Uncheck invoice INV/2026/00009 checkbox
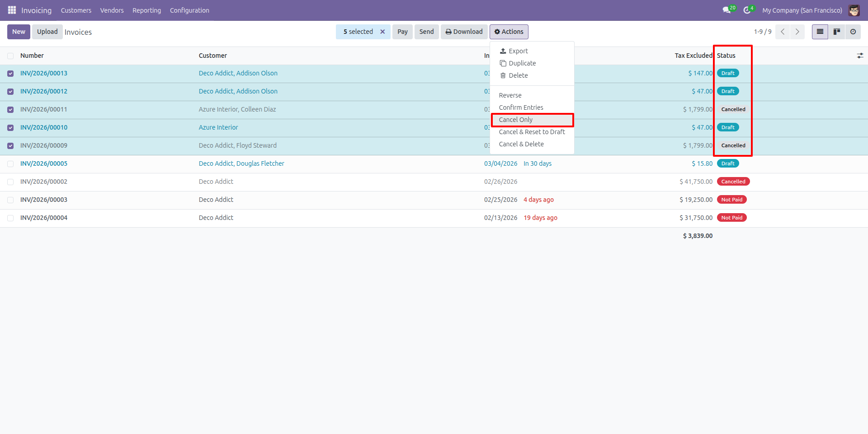Viewport: 868px width, 434px height. click(10, 146)
